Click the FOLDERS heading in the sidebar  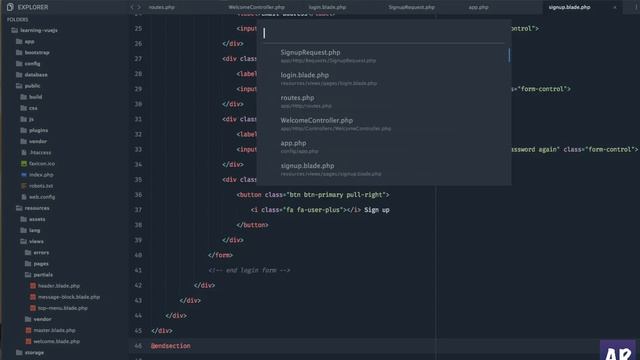pos(18,19)
